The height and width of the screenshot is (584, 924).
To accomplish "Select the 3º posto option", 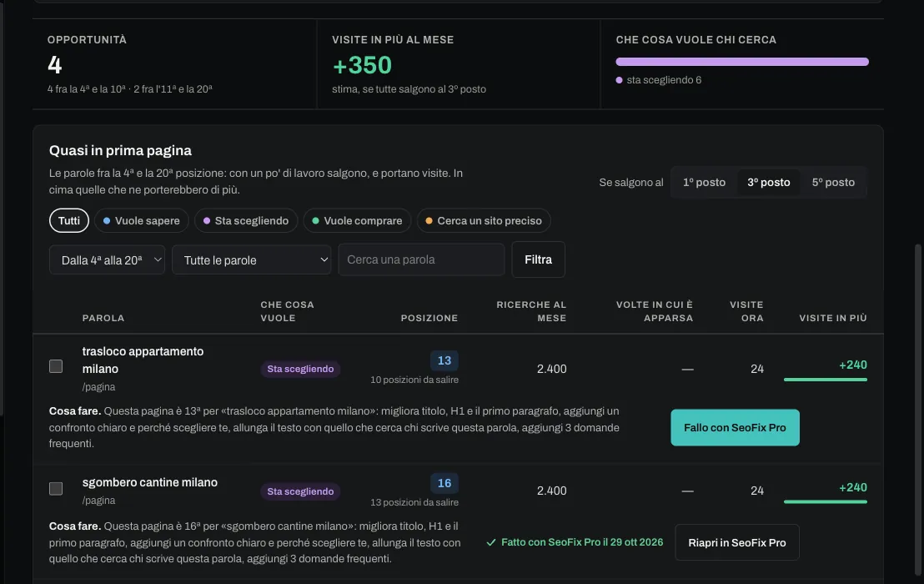I will pyautogui.click(x=768, y=183).
